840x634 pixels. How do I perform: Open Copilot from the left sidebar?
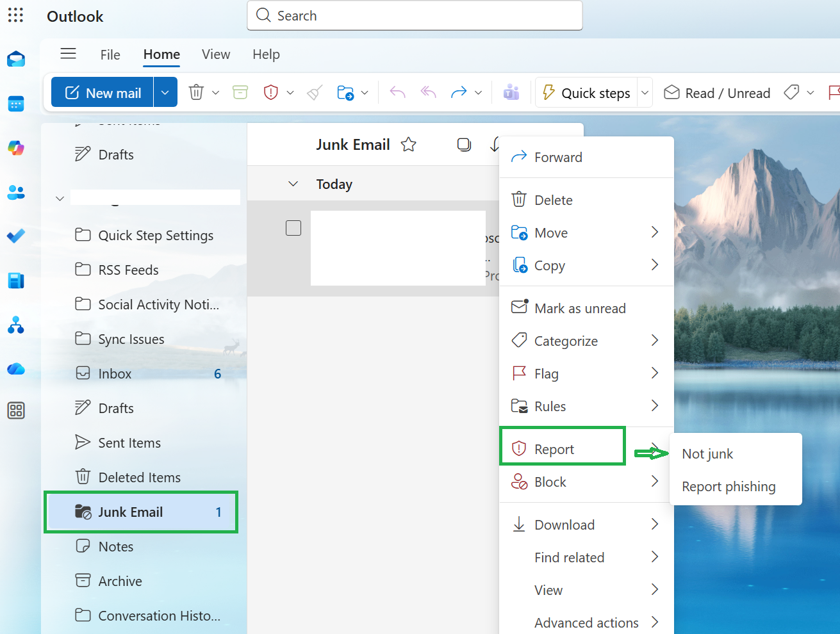(x=16, y=148)
